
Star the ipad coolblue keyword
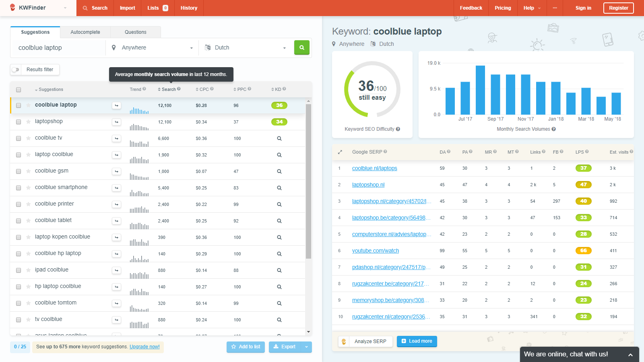[x=29, y=270]
